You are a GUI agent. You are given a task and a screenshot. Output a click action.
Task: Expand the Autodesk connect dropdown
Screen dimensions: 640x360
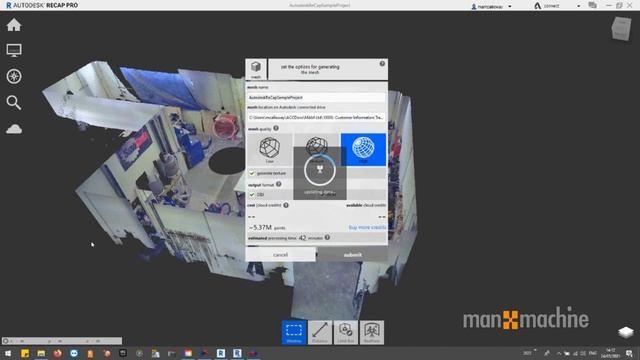(578, 6)
